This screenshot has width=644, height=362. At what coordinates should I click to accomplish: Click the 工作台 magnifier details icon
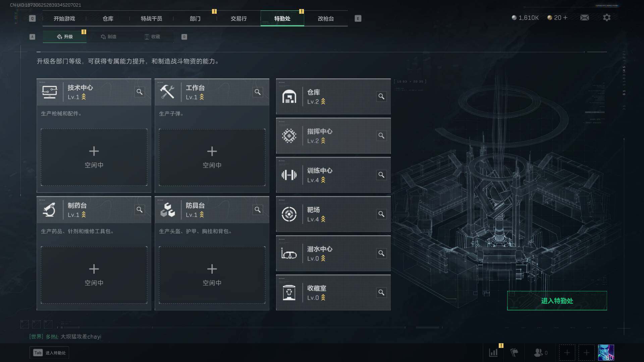coord(258,92)
